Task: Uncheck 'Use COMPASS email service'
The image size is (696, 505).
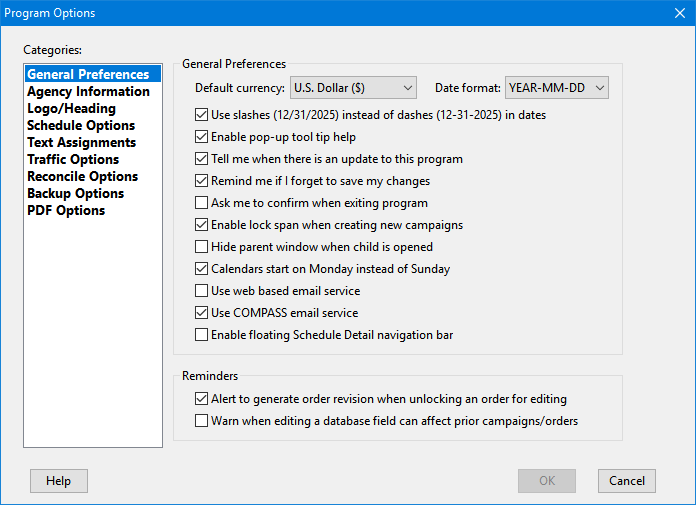Action: click(202, 313)
